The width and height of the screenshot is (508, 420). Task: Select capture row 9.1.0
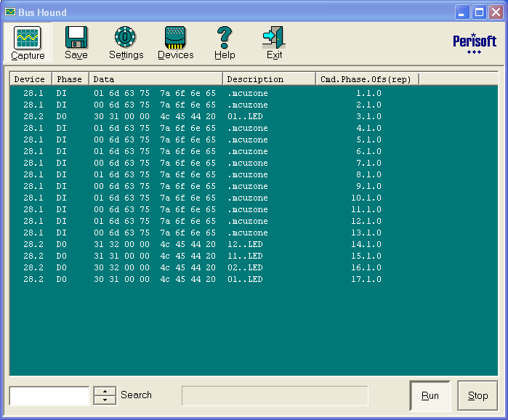point(254,187)
